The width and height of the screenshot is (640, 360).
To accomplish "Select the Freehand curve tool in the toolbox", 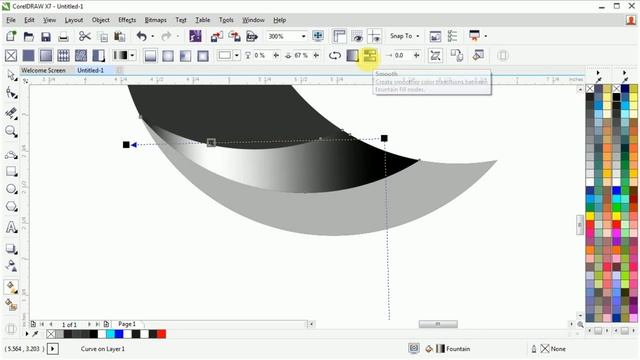I will (x=11, y=155).
